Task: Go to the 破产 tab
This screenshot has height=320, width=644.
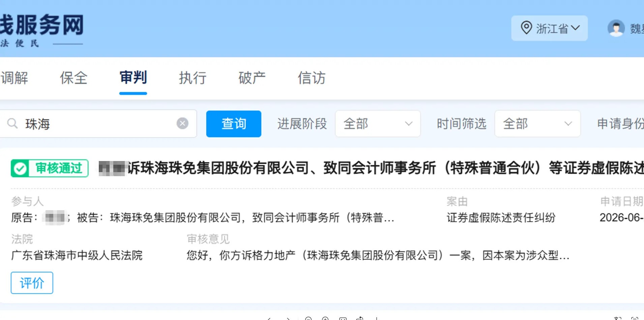Action: coord(252,78)
